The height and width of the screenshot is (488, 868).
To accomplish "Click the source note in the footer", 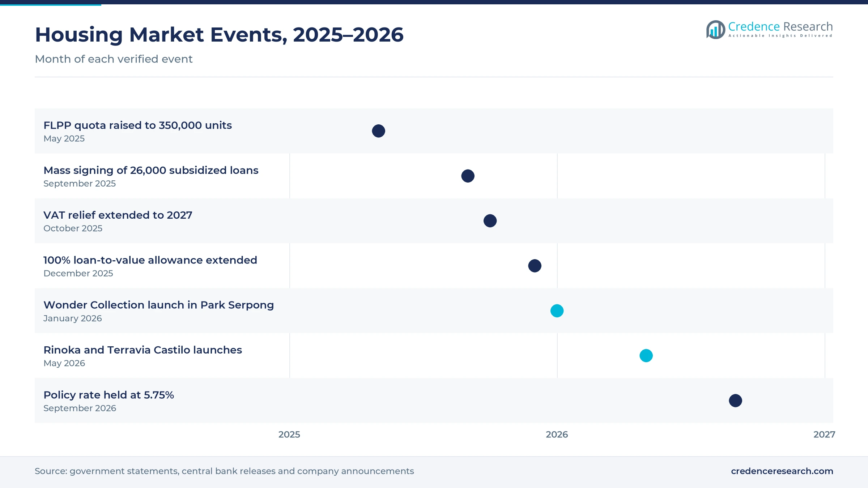I will pyautogui.click(x=224, y=471).
